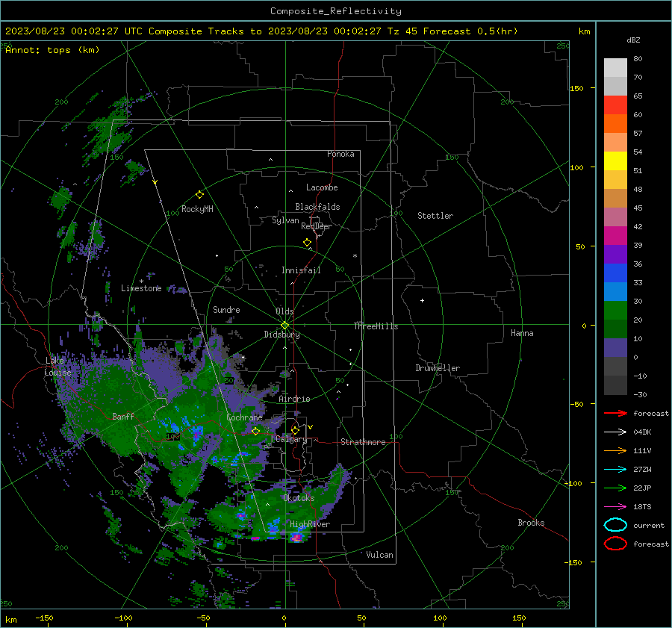Click the Calgary city label
Viewport: 672px width, 628px height.
tap(291, 439)
